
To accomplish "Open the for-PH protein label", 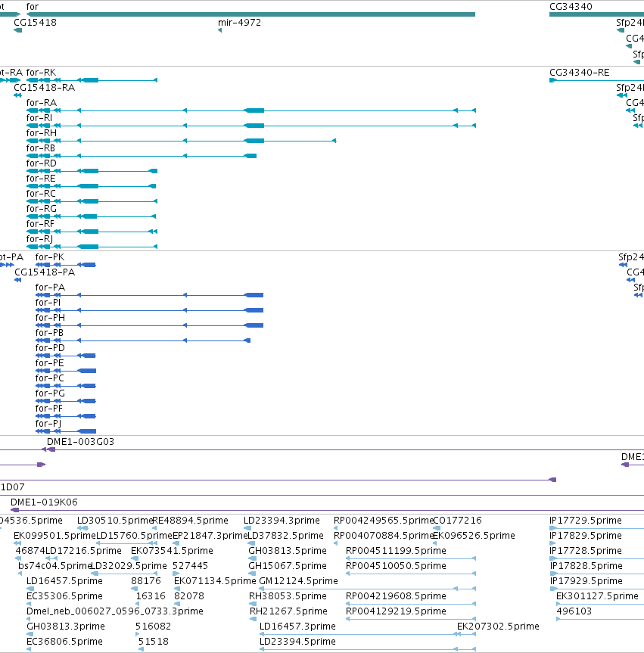I will (50, 318).
